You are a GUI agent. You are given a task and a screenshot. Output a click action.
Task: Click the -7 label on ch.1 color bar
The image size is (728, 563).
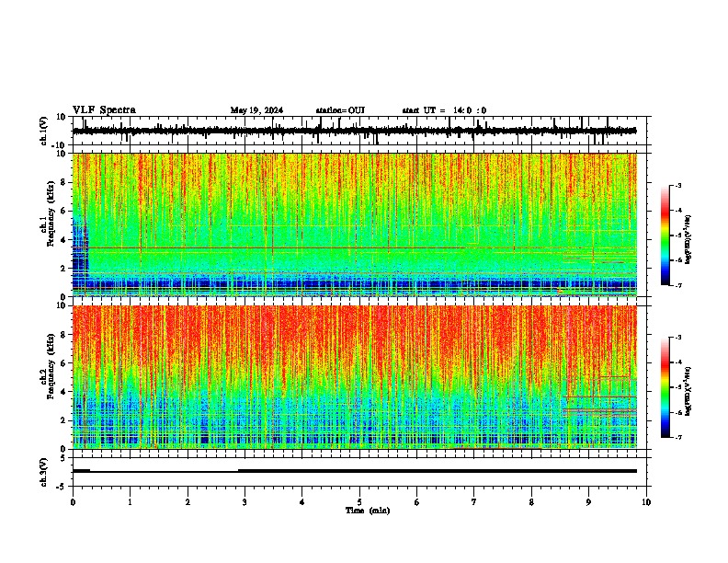pos(678,285)
